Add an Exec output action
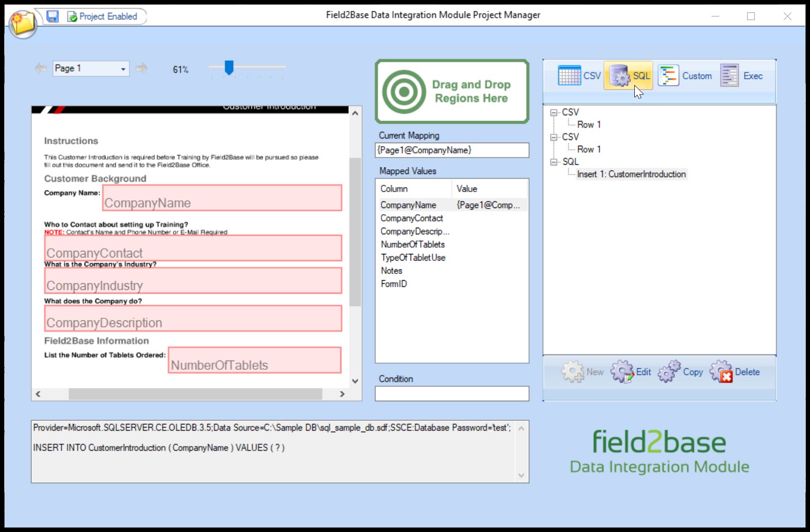Image resolution: width=810 pixels, height=532 pixels. pos(741,76)
